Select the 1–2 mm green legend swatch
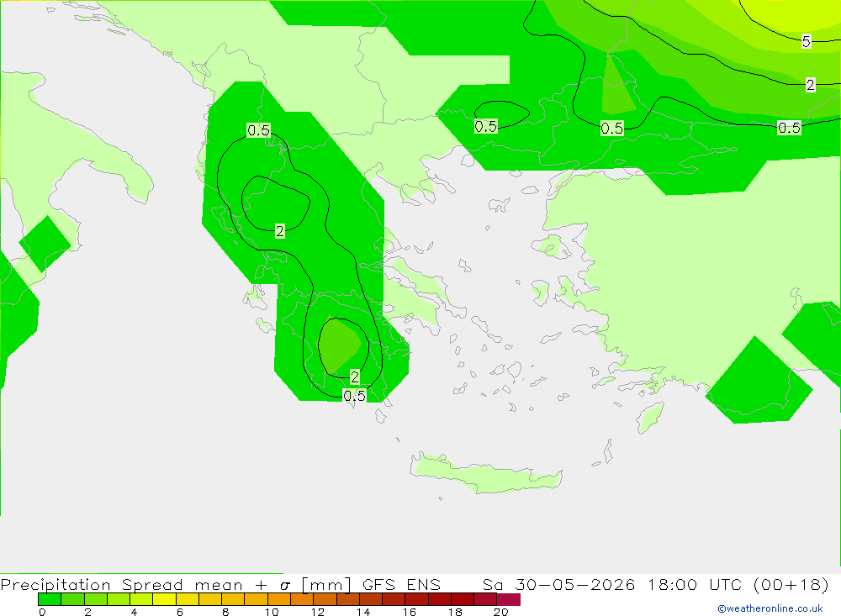Viewport: 841px width, 616px height. tap(72, 599)
